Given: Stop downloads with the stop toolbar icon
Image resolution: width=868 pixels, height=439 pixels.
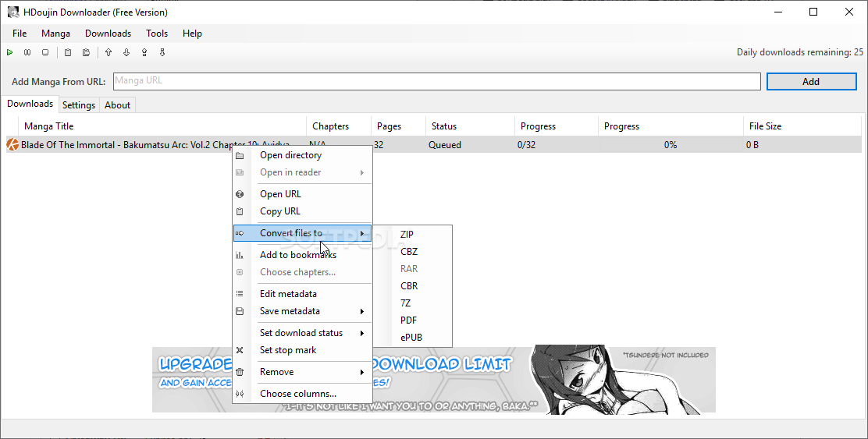Looking at the screenshot, I should 45,52.
